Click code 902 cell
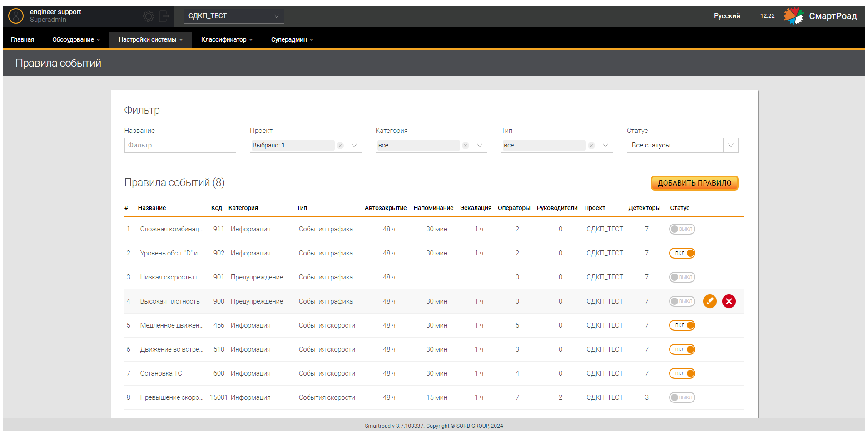Screen dimensions: 868x436 pyautogui.click(x=219, y=253)
